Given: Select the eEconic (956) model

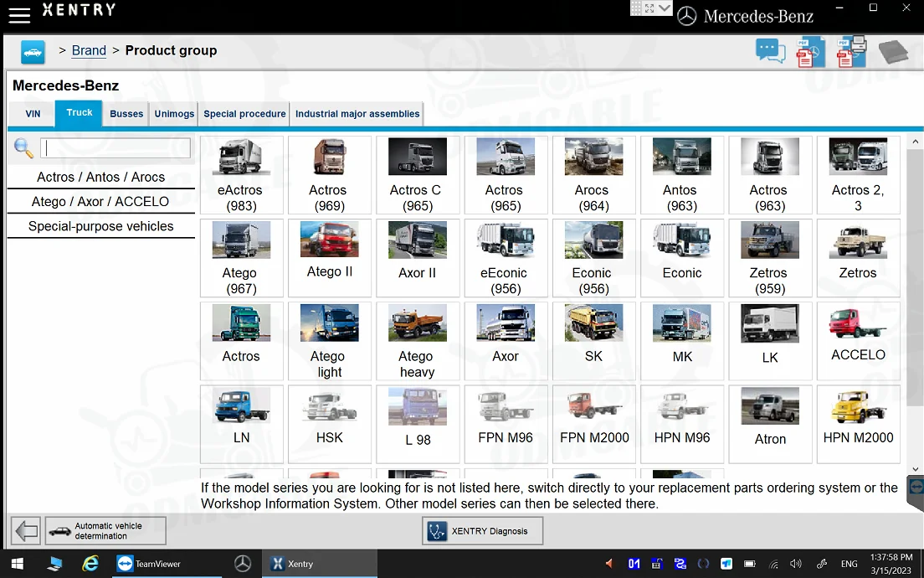Looking at the screenshot, I should tap(506, 258).
